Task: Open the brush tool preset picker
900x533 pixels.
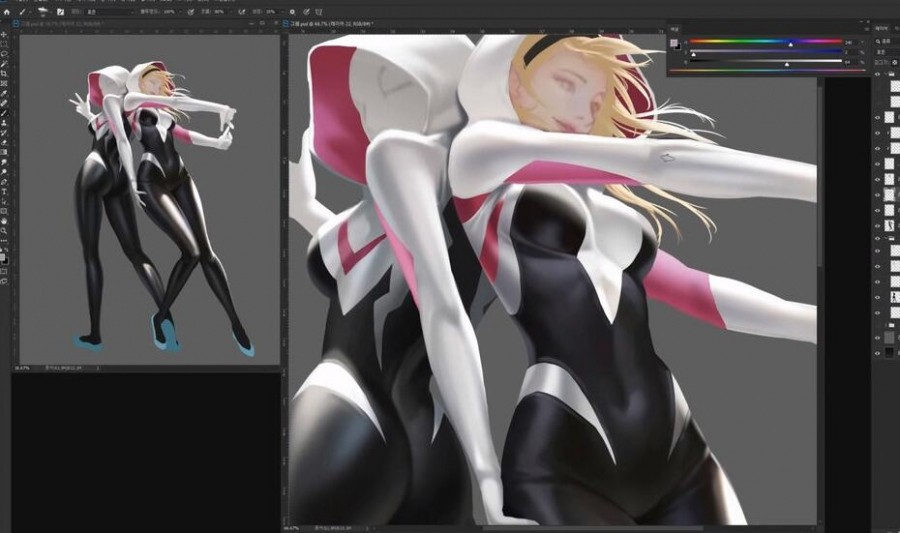Action: coord(22,12)
